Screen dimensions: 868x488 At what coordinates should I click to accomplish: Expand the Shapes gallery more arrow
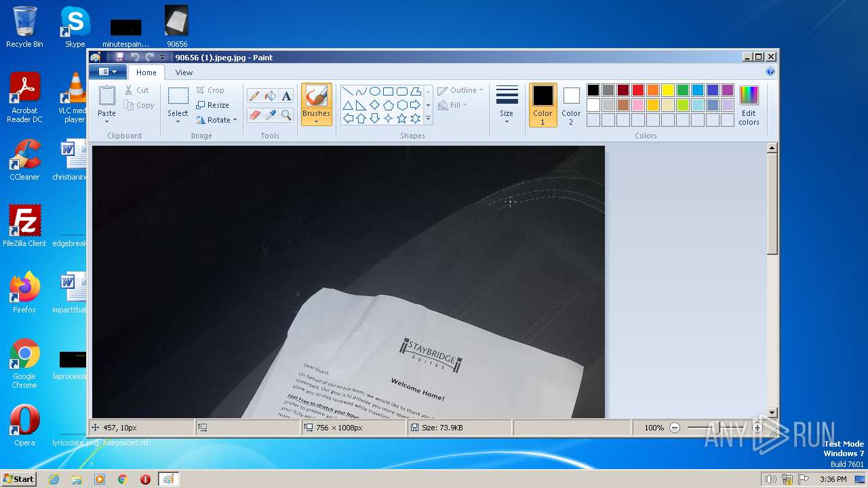coord(428,119)
